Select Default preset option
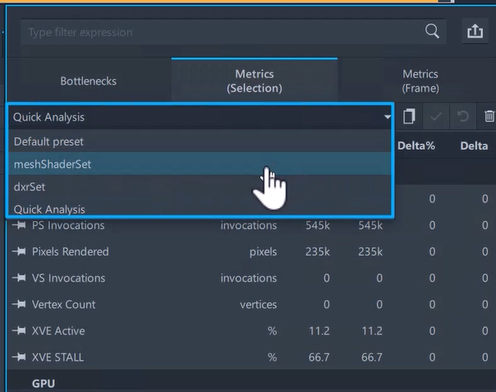This screenshot has width=496, height=392. (x=199, y=141)
